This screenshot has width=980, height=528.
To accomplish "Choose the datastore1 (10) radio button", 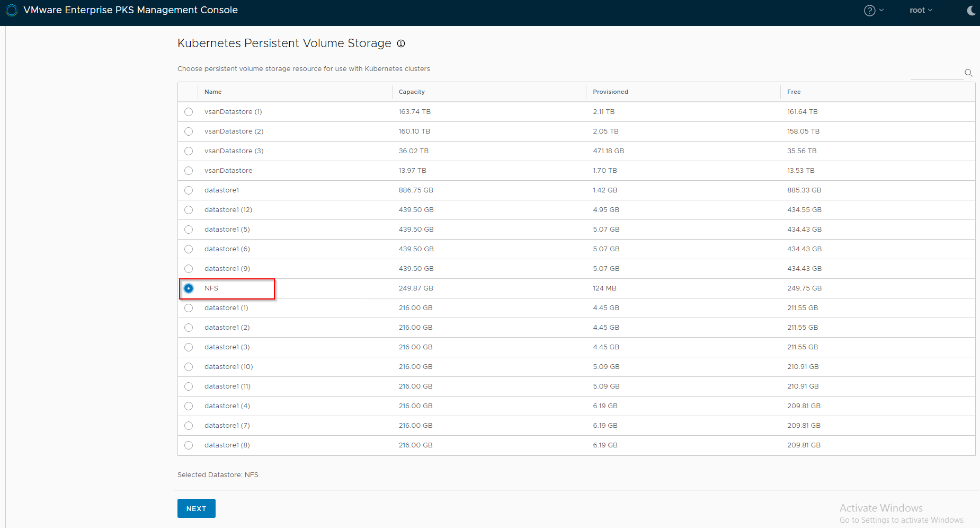I will pyautogui.click(x=189, y=367).
